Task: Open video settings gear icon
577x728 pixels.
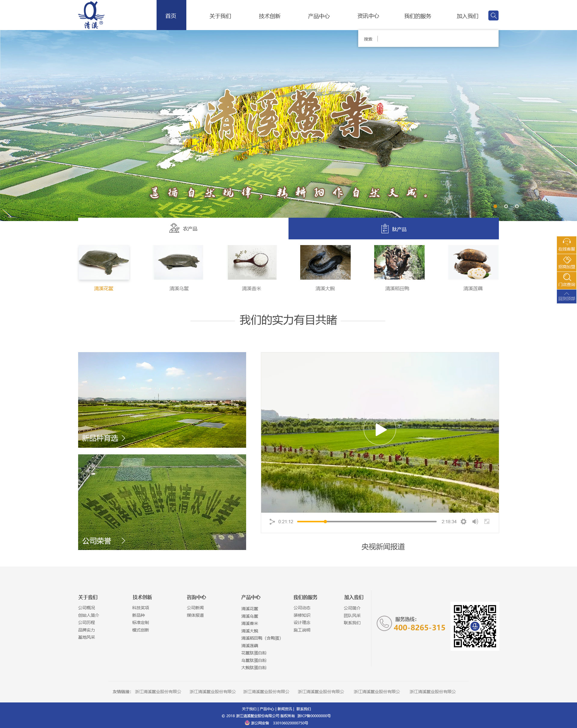Action: coord(463,521)
